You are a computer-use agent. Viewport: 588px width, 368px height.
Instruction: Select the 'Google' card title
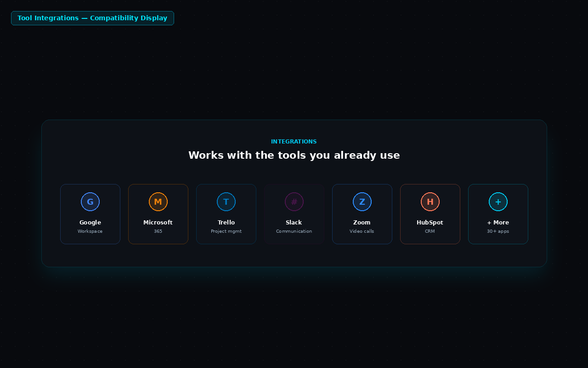[x=90, y=223]
